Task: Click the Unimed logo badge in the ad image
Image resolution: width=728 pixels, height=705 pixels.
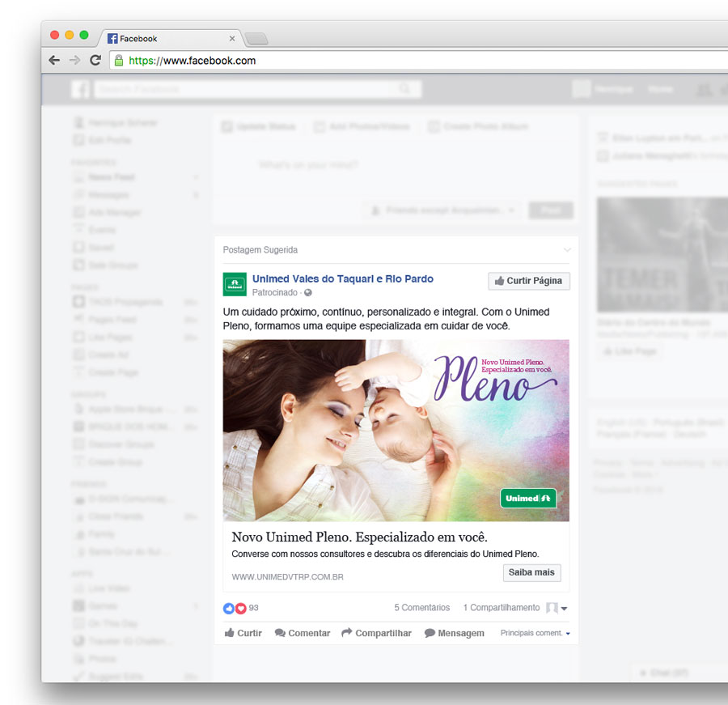Action: click(x=528, y=498)
